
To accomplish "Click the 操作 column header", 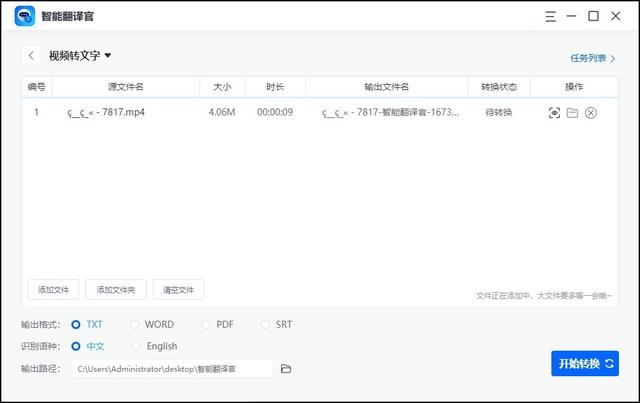I will coord(574,87).
